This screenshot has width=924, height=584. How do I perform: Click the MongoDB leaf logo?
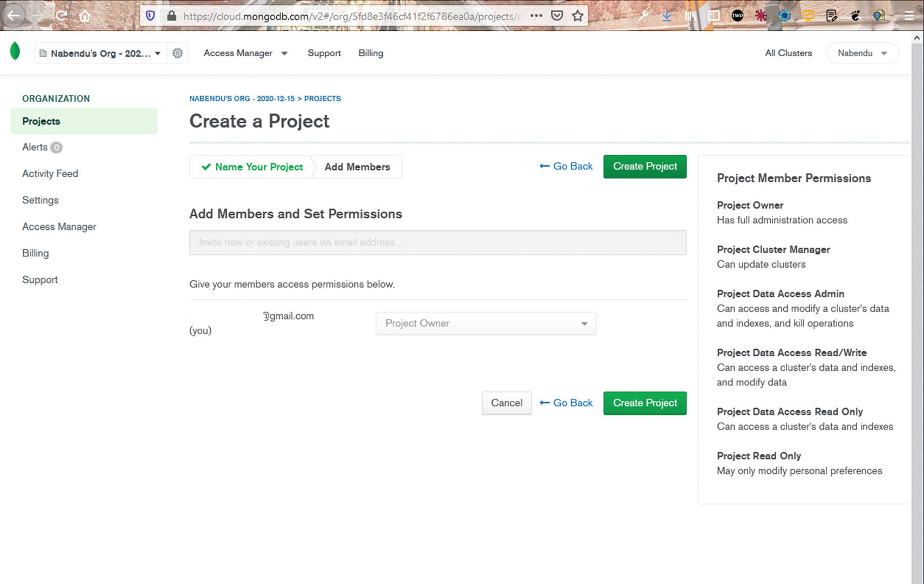(15, 52)
